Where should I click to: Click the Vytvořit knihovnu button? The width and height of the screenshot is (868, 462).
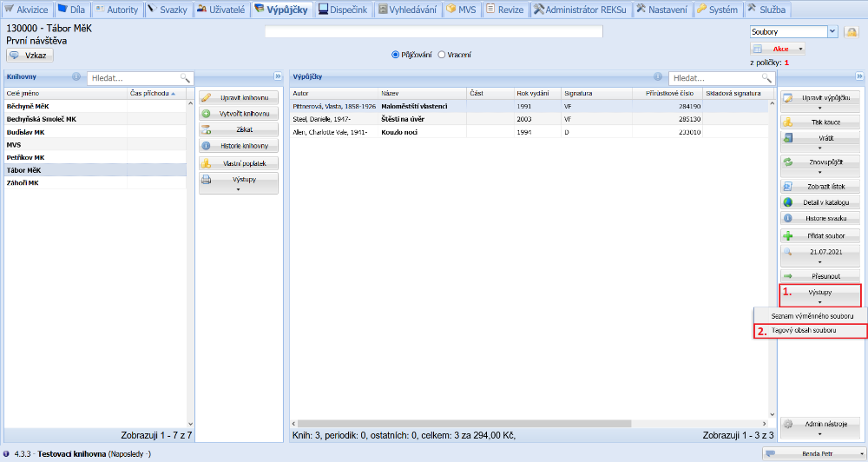coord(239,114)
